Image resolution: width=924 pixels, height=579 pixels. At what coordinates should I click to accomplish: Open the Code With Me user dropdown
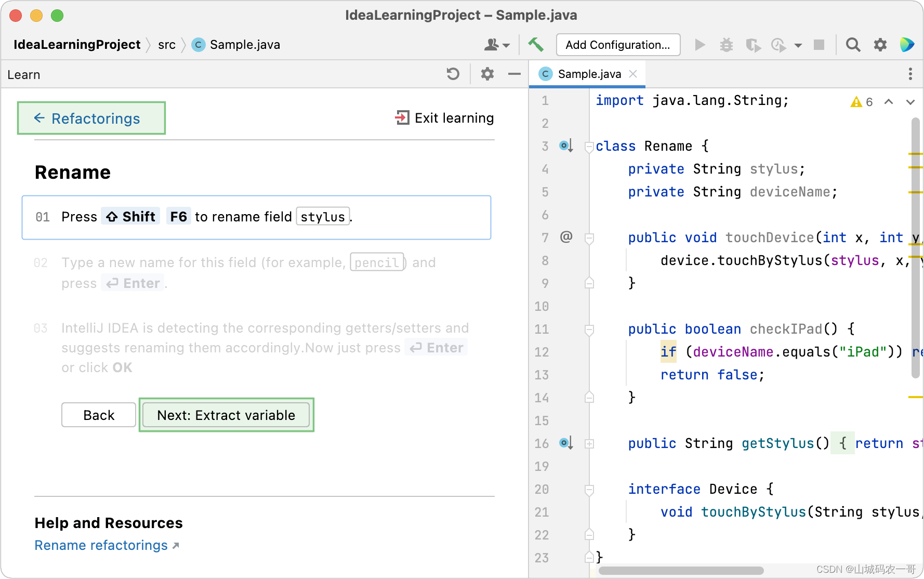tap(497, 45)
